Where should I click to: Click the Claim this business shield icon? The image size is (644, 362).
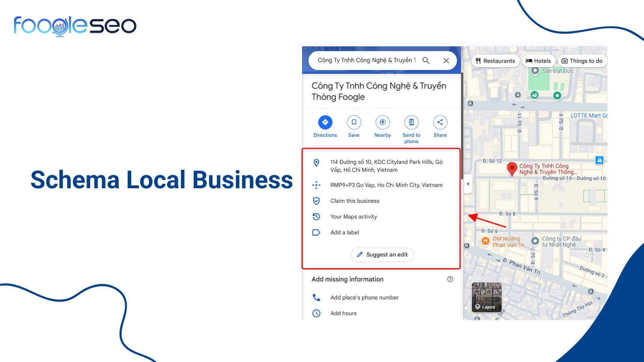pyautogui.click(x=316, y=201)
